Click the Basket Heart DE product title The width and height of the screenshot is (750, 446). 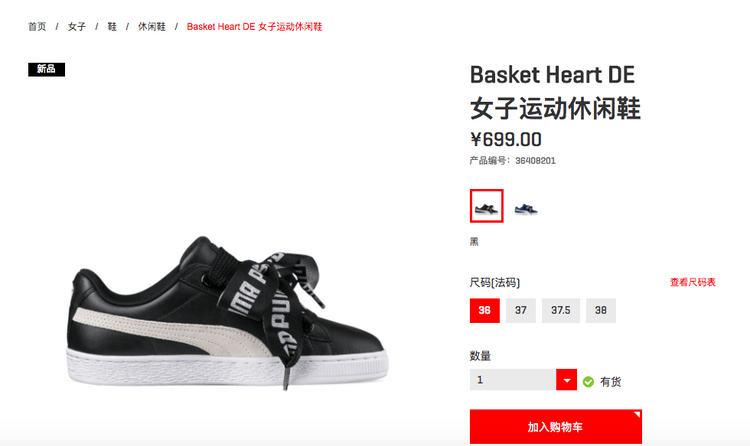(x=552, y=75)
